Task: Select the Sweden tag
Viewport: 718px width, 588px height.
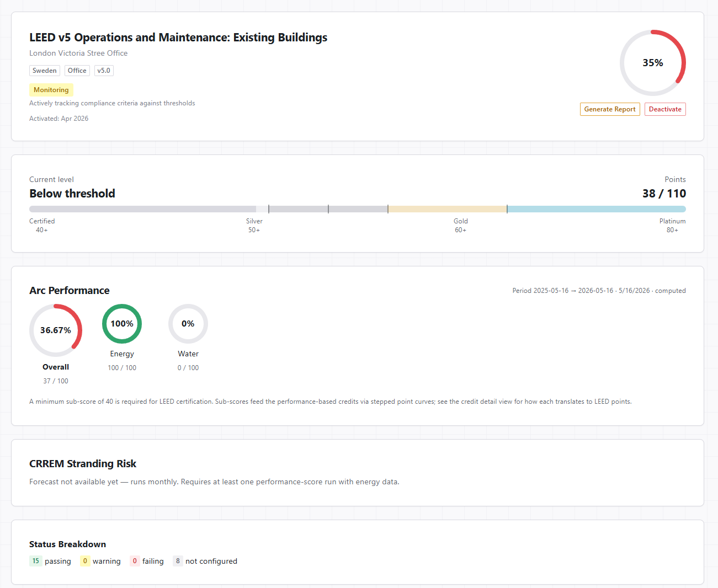Action: [x=45, y=71]
